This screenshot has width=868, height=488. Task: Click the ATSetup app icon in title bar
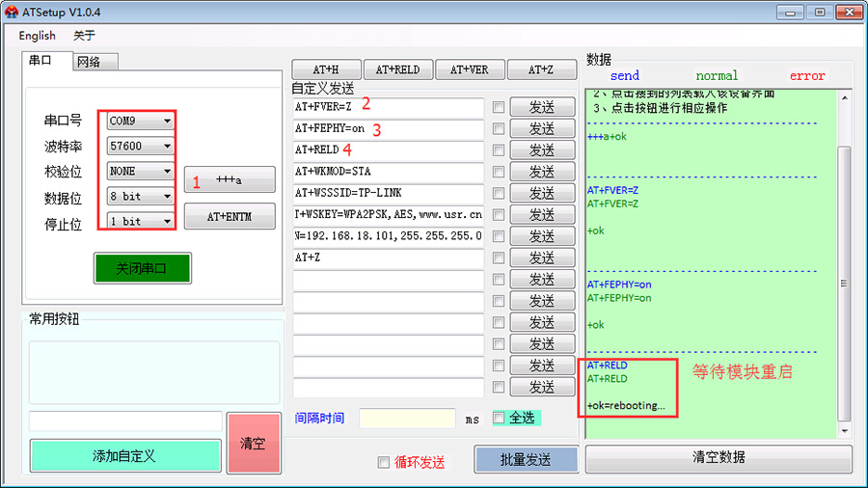pyautogui.click(x=12, y=12)
